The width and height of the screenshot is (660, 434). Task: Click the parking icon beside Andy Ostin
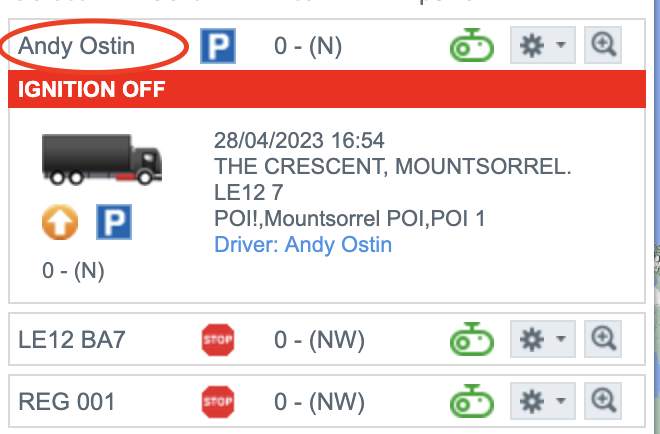pyautogui.click(x=218, y=46)
